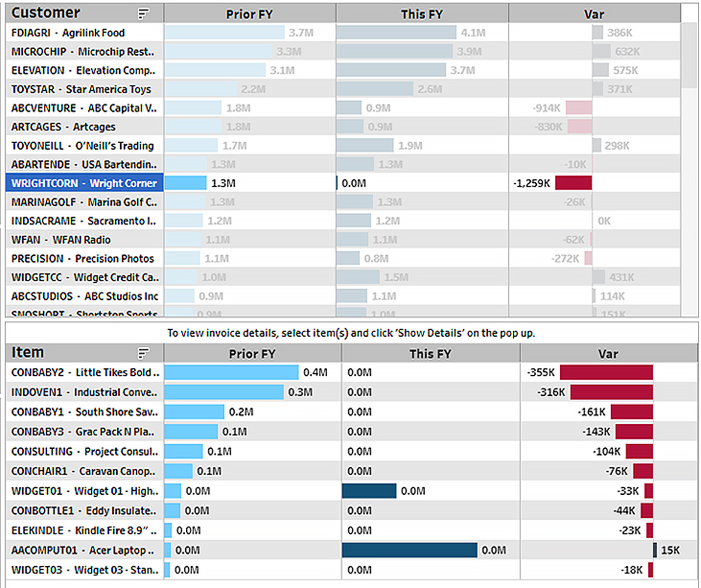Click WRIGHTCORN's 1.3M Prior FY bar

click(x=186, y=183)
